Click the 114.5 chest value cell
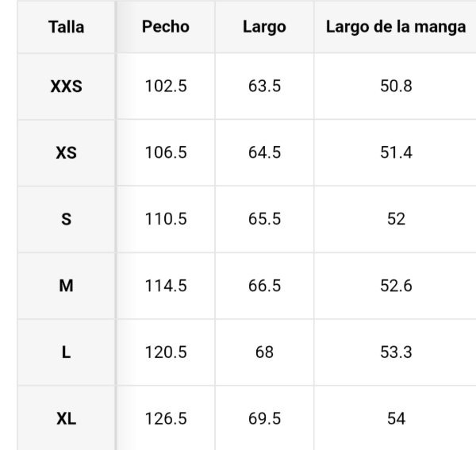The width and height of the screenshot is (476, 450). click(166, 286)
